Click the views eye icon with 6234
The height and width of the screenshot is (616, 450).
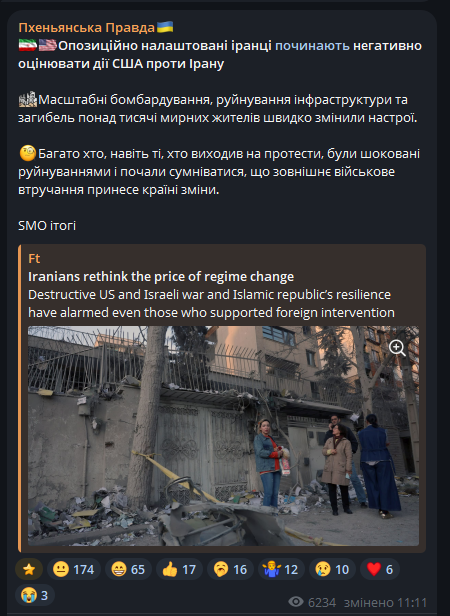pyautogui.click(x=296, y=601)
